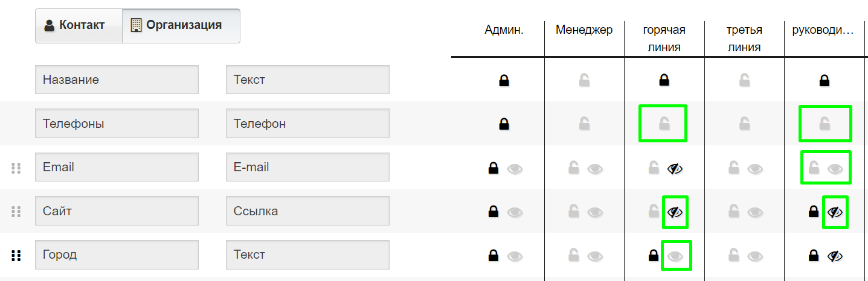Click the Телефоны lock under горячая линия
Image resolution: width=868 pixels, height=281 pixels.
click(663, 124)
